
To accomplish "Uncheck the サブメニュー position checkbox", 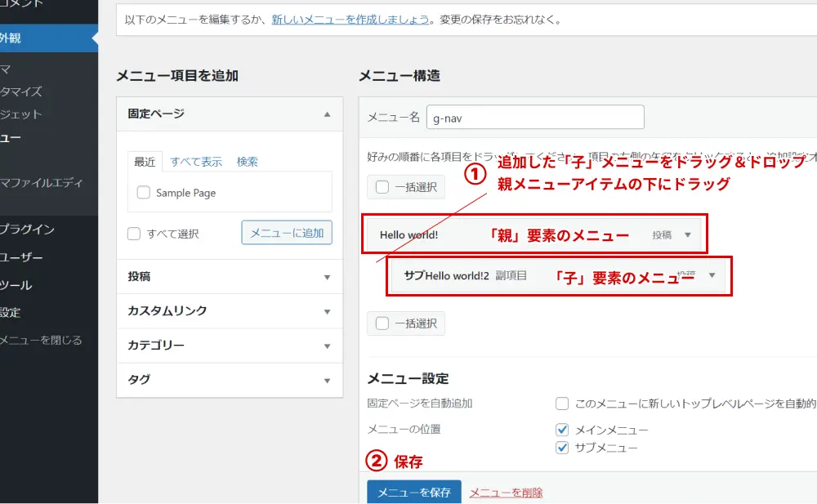I will tap(562, 447).
